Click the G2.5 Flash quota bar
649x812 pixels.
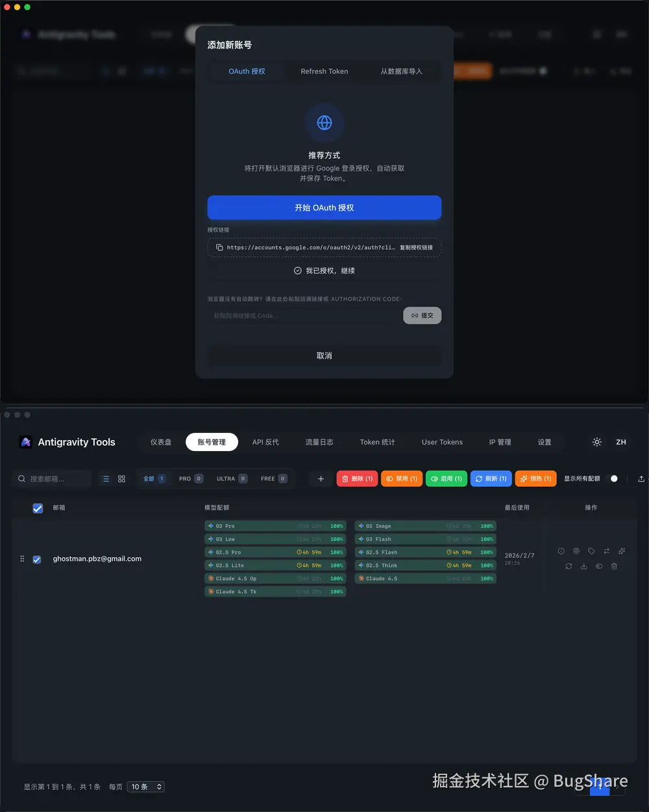point(426,552)
